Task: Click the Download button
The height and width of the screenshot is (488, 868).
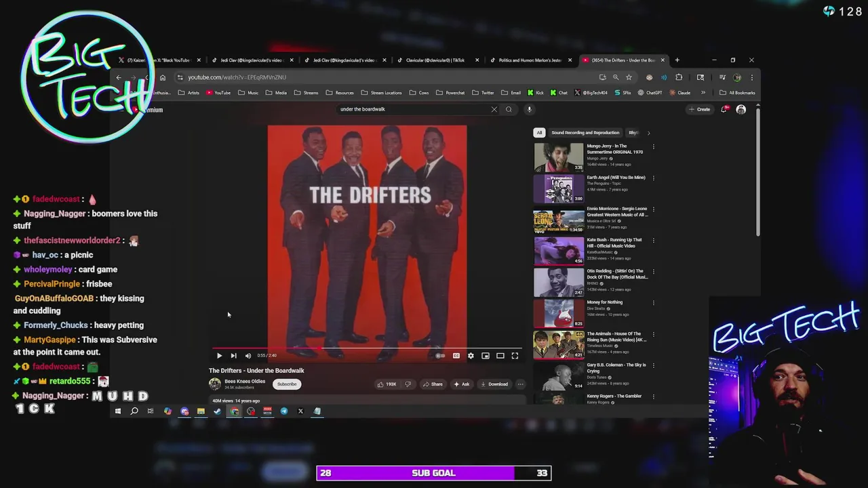Action: tap(494, 384)
